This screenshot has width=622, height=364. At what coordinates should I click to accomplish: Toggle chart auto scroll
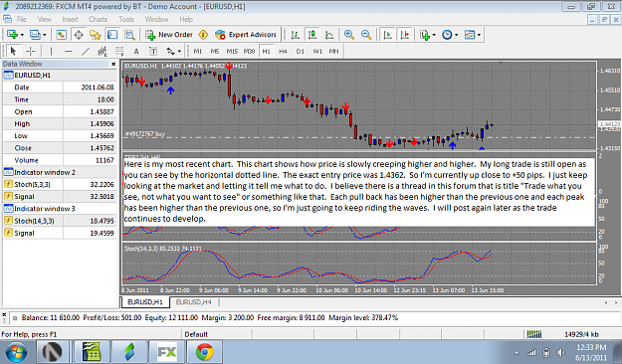[x=387, y=35]
